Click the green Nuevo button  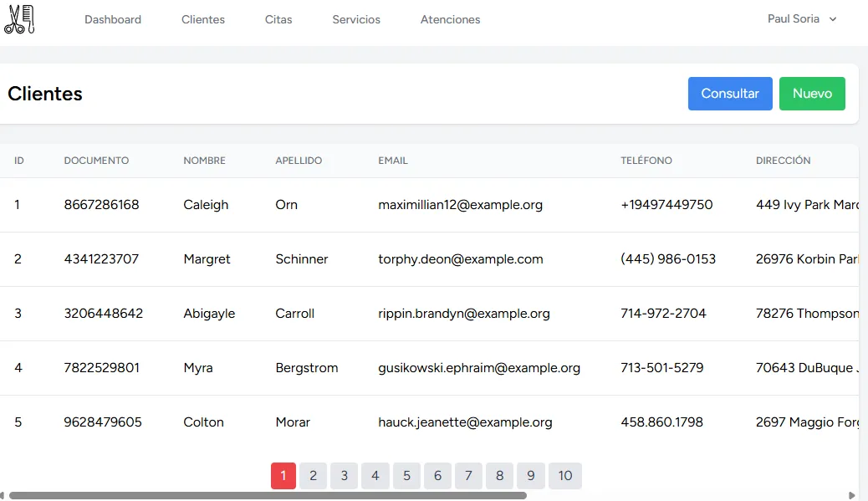coord(812,94)
